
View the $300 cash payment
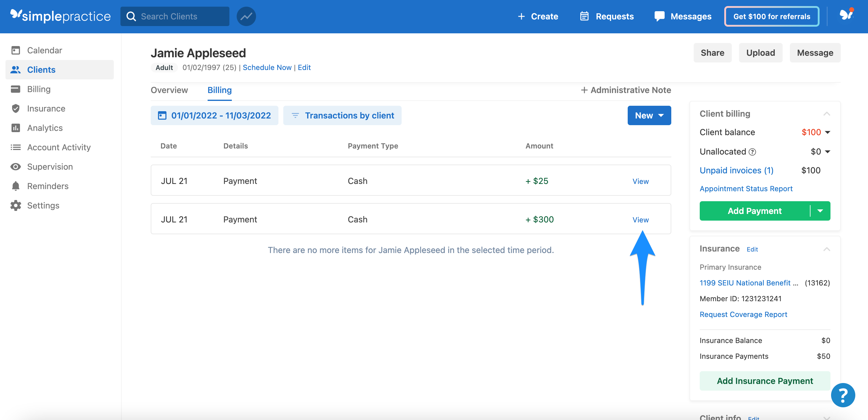point(640,220)
